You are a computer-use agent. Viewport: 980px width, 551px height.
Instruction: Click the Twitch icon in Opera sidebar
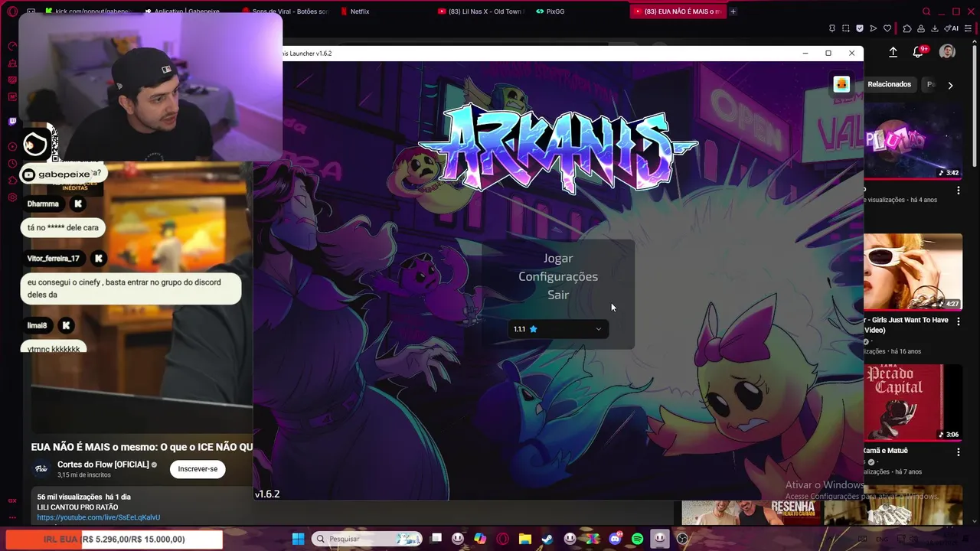pyautogui.click(x=12, y=121)
